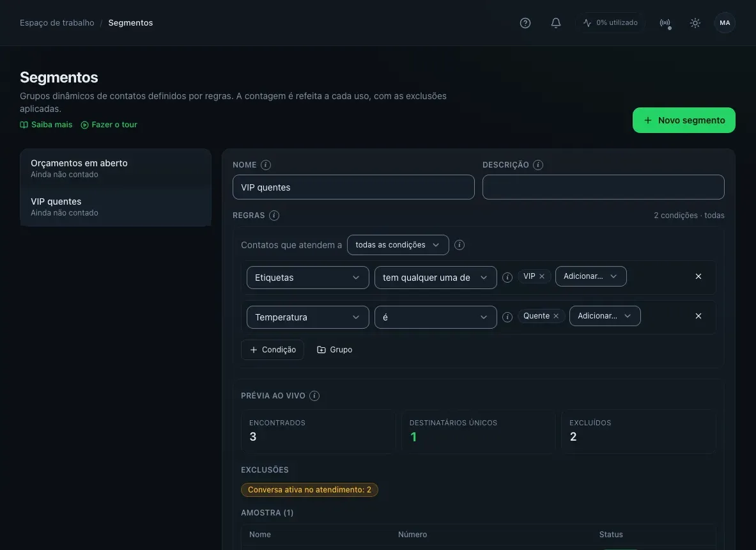This screenshot has width=756, height=550.
Task: Click the ENCONTRADOS 3 card
Action: pyautogui.click(x=318, y=431)
